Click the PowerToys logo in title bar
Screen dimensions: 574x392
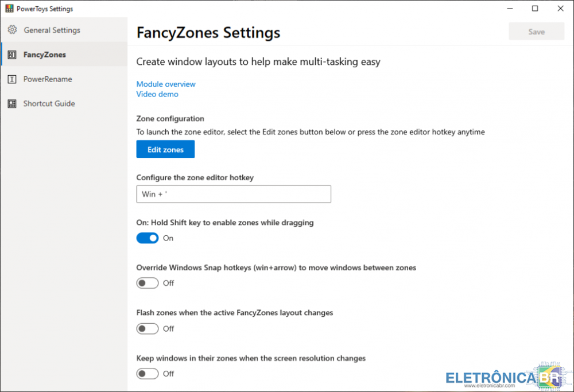tap(9, 9)
